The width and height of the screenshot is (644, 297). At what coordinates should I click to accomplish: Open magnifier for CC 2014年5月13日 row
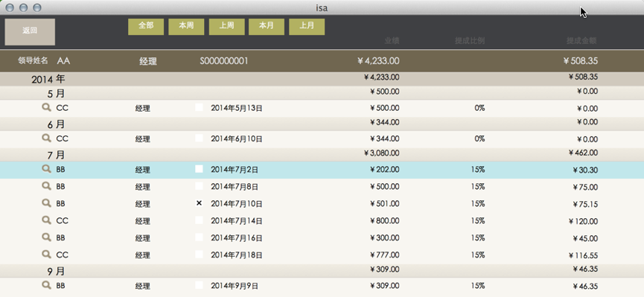point(46,108)
